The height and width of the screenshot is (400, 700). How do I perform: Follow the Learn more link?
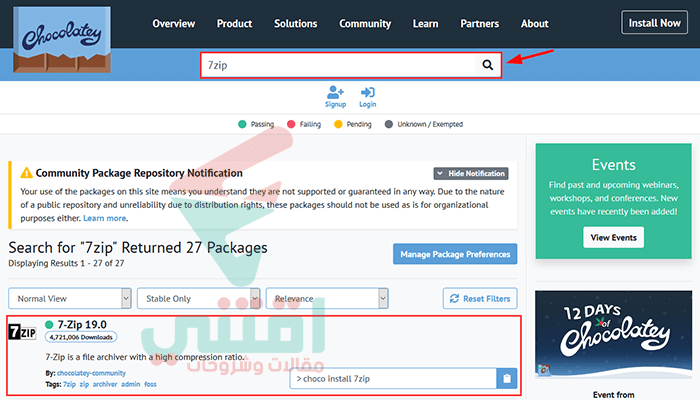point(104,218)
